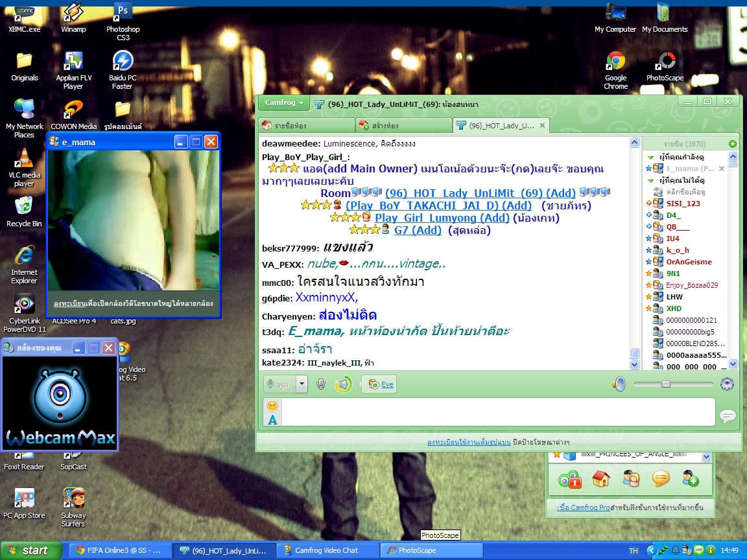Open the PhotoScape desktop icon

(x=665, y=66)
